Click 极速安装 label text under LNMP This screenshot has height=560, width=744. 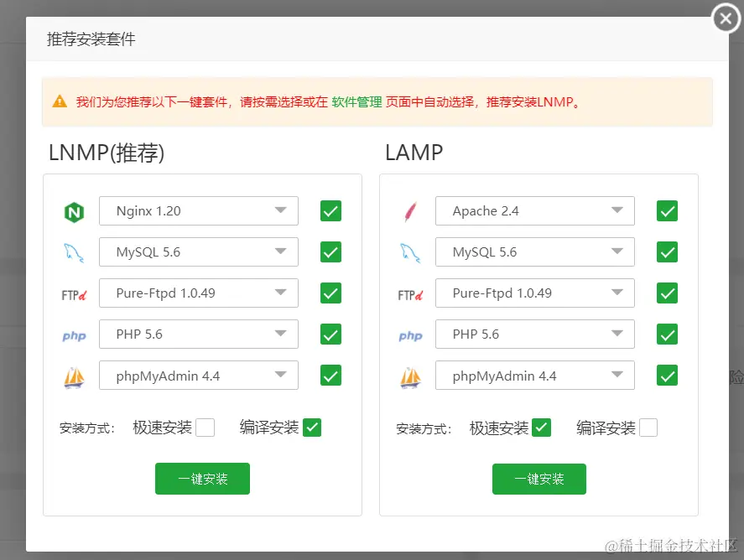(x=162, y=428)
